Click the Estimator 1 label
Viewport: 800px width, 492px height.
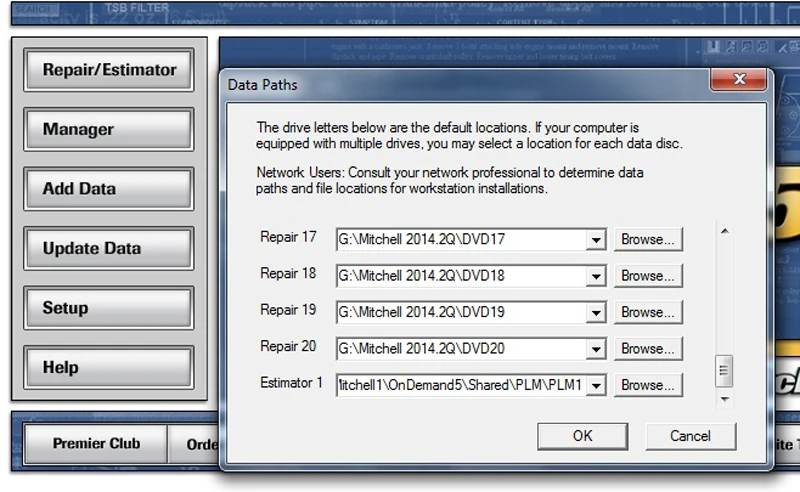(x=291, y=383)
